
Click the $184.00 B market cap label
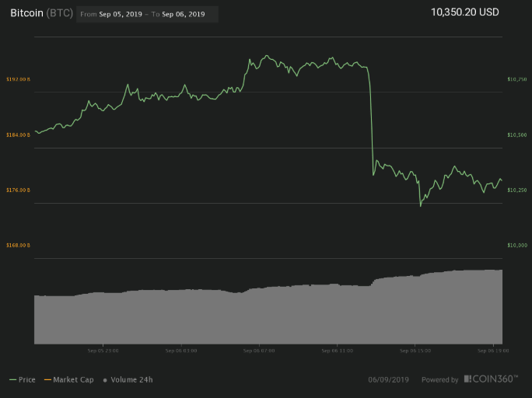click(19, 135)
